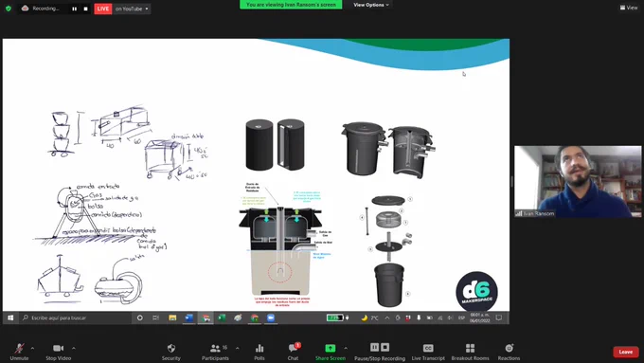This screenshot has height=363, width=644.
Task: Open the LIVE on YouTube dropdown
Action: pyautogui.click(x=132, y=9)
